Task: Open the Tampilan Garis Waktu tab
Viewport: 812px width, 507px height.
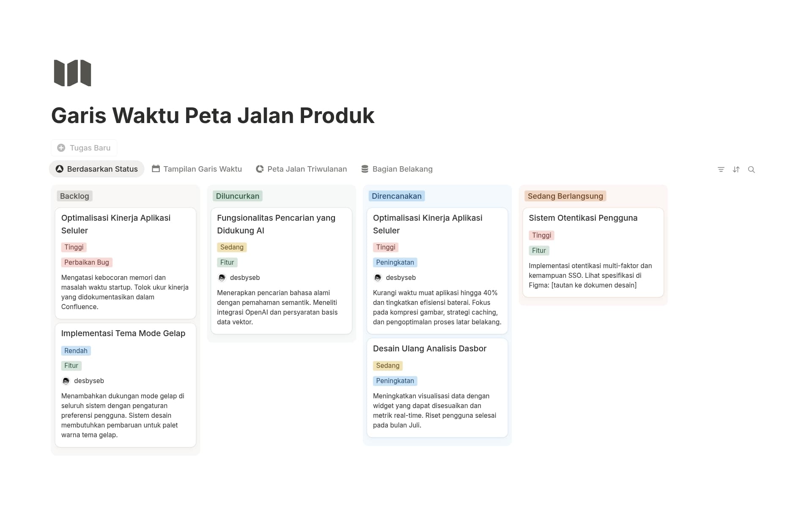Action: click(x=203, y=169)
